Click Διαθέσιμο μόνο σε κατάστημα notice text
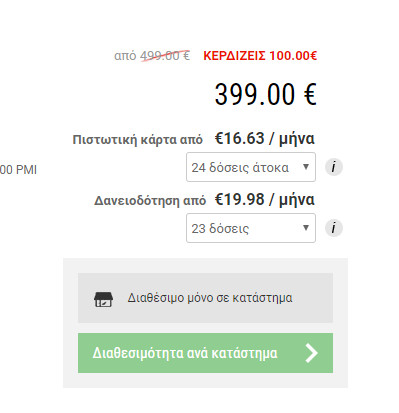Image resolution: width=399 pixels, height=413 pixels. (210, 298)
